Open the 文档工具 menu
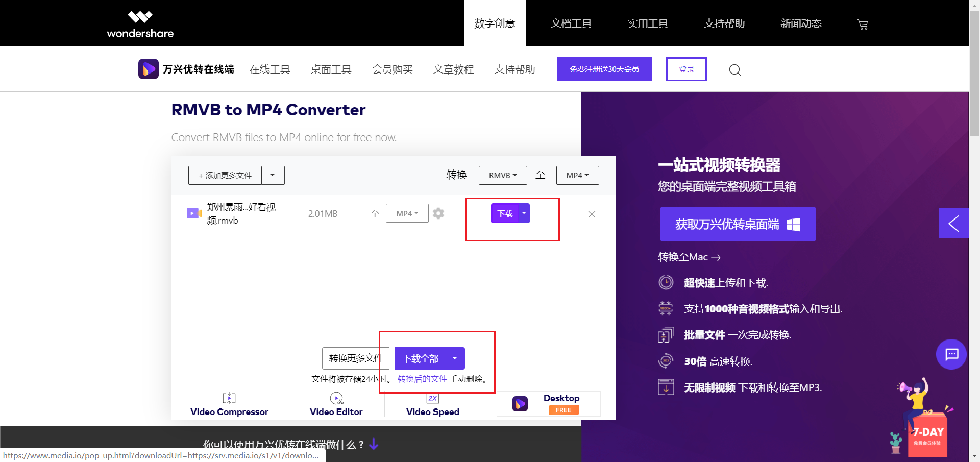The height and width of the screenshot is (462, 980). (x=571, y=23)
